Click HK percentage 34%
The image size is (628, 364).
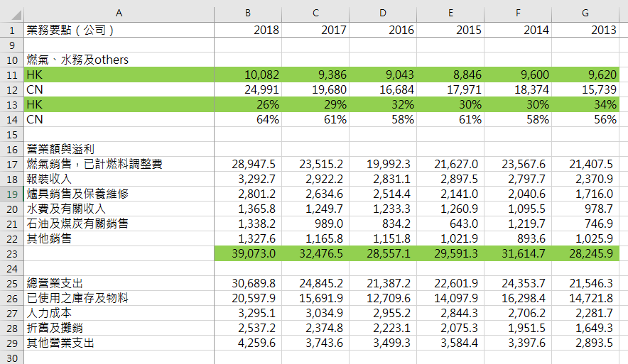[585, 104]
